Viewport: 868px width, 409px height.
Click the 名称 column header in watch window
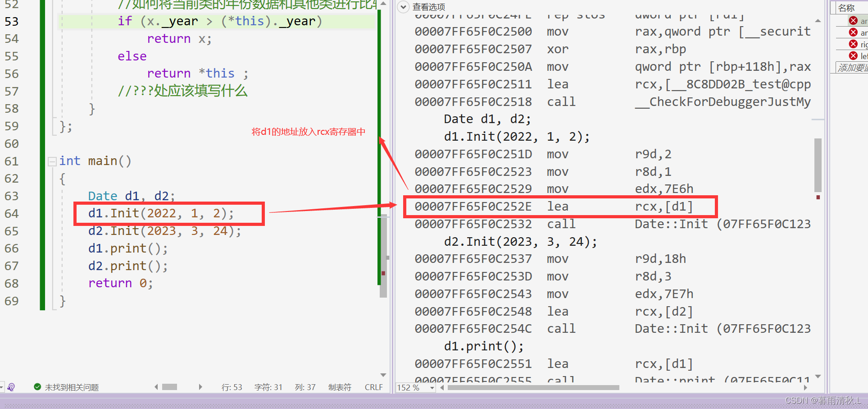click(847, 8)
